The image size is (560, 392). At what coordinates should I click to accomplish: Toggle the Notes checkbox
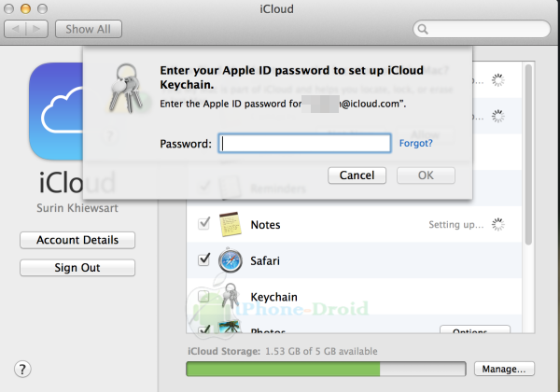click(203, 224)
